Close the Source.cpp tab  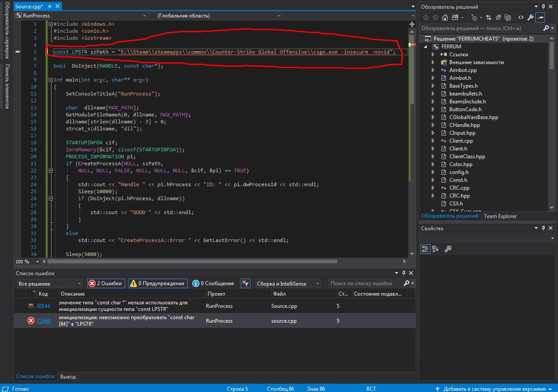58,7
